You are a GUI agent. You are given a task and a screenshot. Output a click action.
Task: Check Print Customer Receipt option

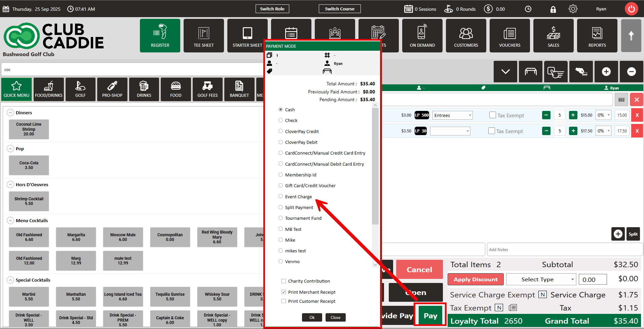284,301
